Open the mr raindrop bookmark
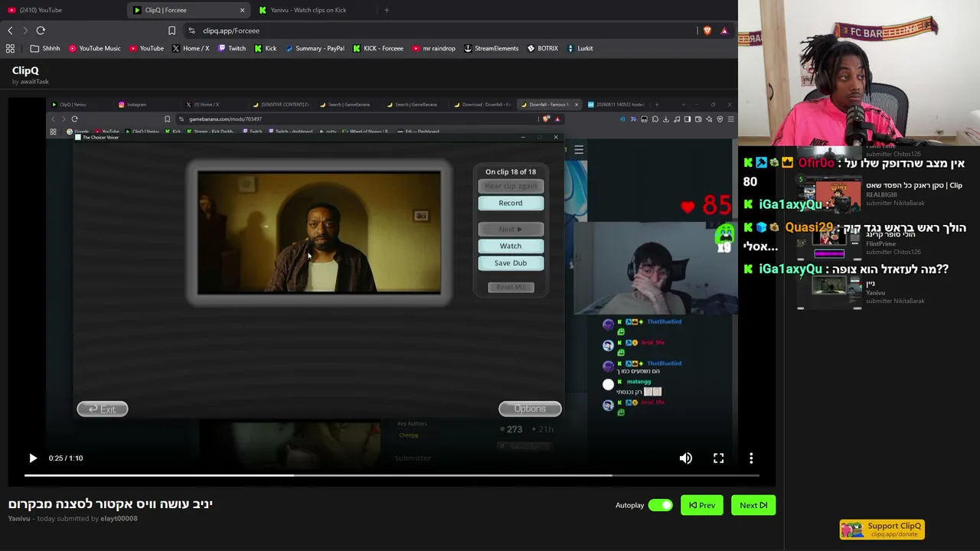This screenshot has width=980, height=551. click(433, 48)
